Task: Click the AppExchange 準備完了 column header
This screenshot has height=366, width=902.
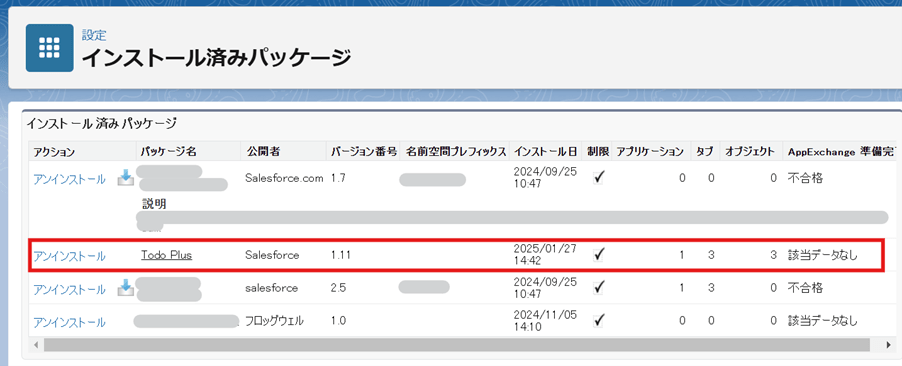Action: click(842, 152)
